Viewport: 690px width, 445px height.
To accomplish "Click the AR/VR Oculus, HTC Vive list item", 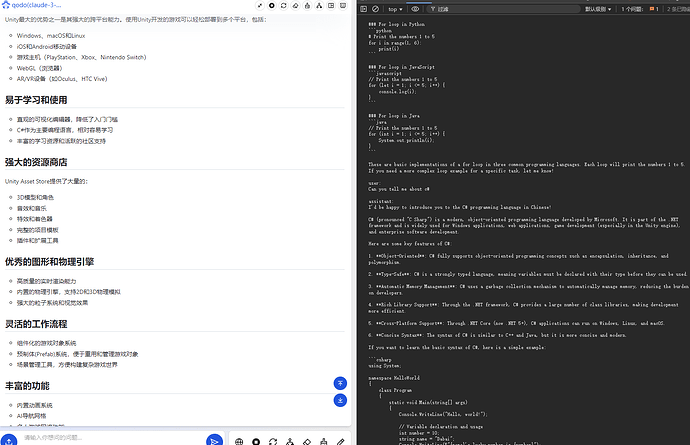I will 62,79.
